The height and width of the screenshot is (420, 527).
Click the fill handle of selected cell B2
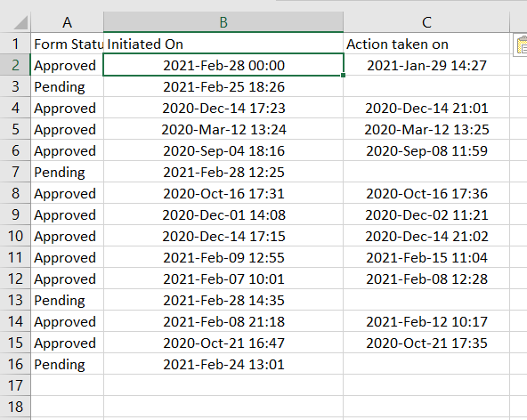[x=343, y=76]
